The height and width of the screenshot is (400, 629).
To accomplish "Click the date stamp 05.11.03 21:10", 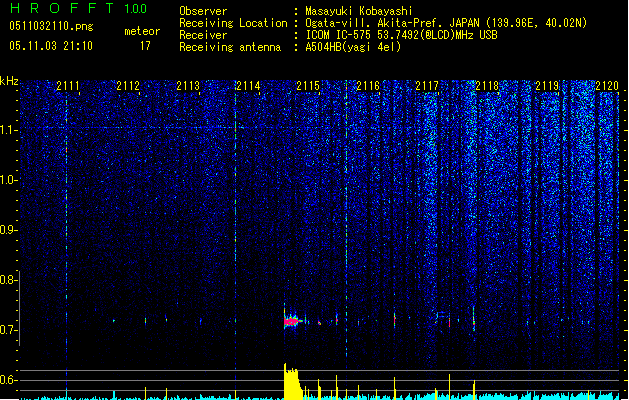I will 51,46.
